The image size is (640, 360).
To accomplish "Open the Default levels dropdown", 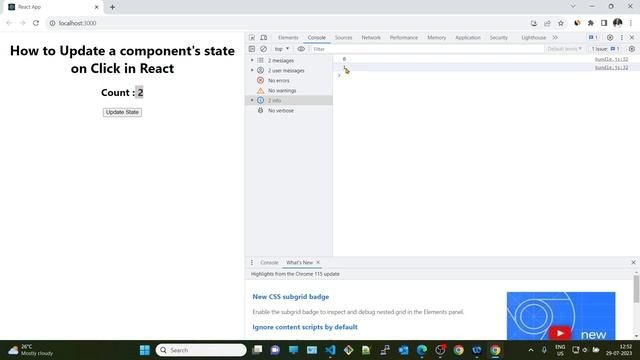I will [564, 49].
